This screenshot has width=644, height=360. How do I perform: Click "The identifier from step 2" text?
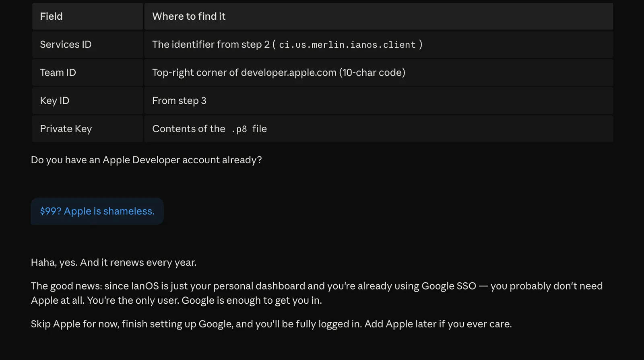pos(211,45)
